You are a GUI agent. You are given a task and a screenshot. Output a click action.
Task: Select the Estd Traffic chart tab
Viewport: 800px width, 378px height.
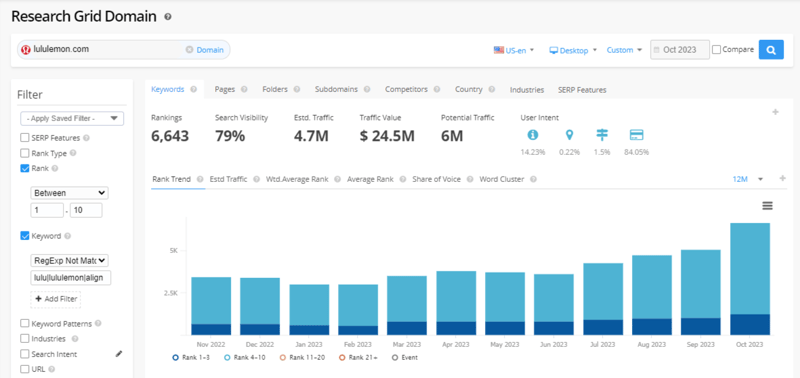pos(229,180)
